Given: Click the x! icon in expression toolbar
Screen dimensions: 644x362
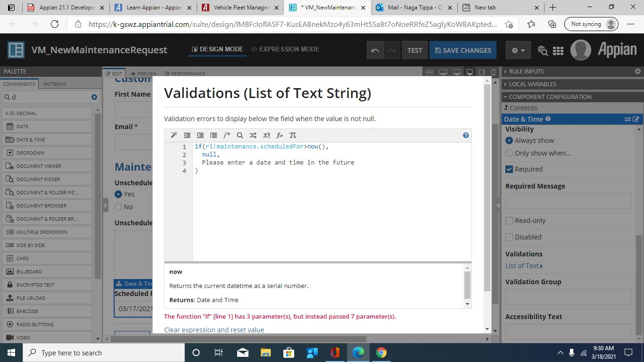Looking at the screenshot, I should pos(266,135).
